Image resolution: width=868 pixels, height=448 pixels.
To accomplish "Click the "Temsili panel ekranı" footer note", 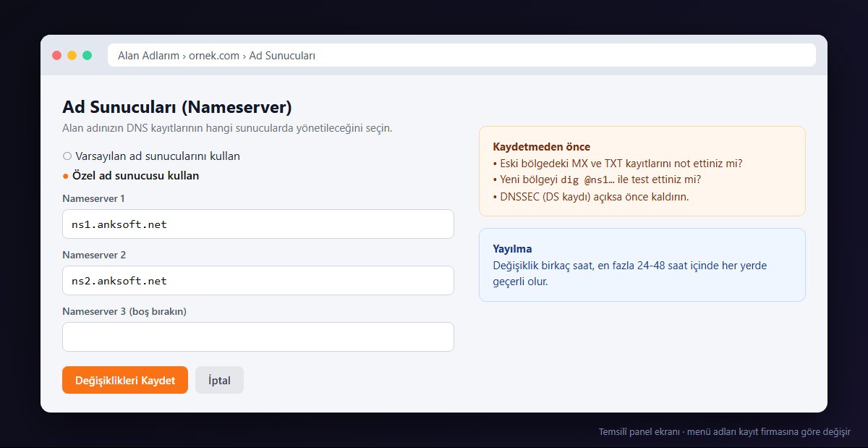I will point(725,432).
